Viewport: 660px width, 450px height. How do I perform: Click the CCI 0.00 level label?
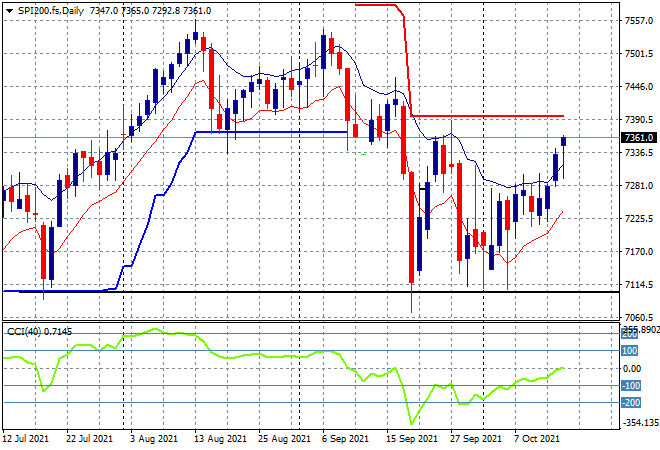[x=632, y=369]
